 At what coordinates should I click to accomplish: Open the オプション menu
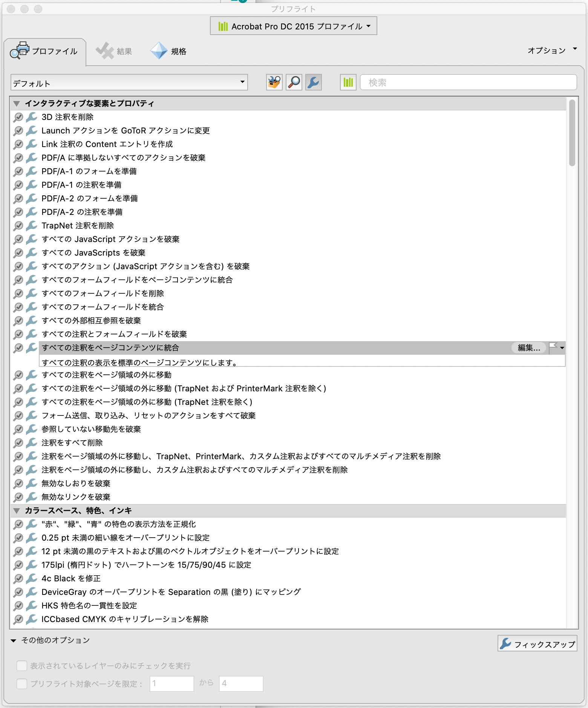pos(552,50)
